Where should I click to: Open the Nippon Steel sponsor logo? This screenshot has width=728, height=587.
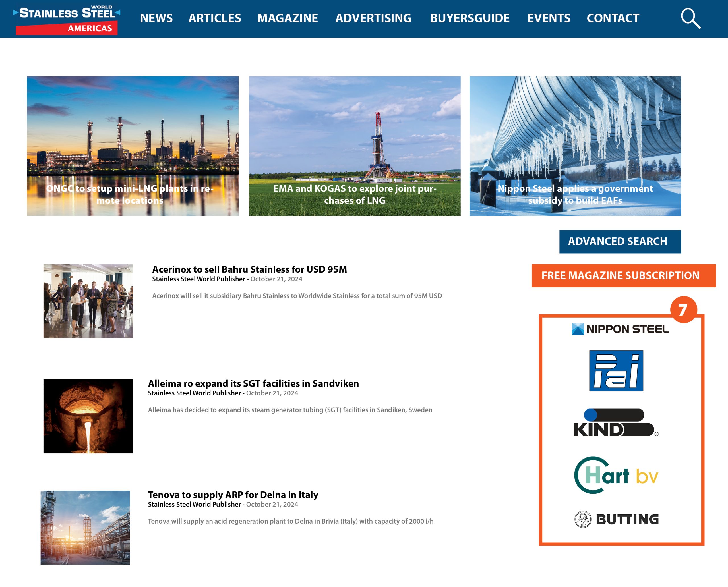tap(620, 329)
